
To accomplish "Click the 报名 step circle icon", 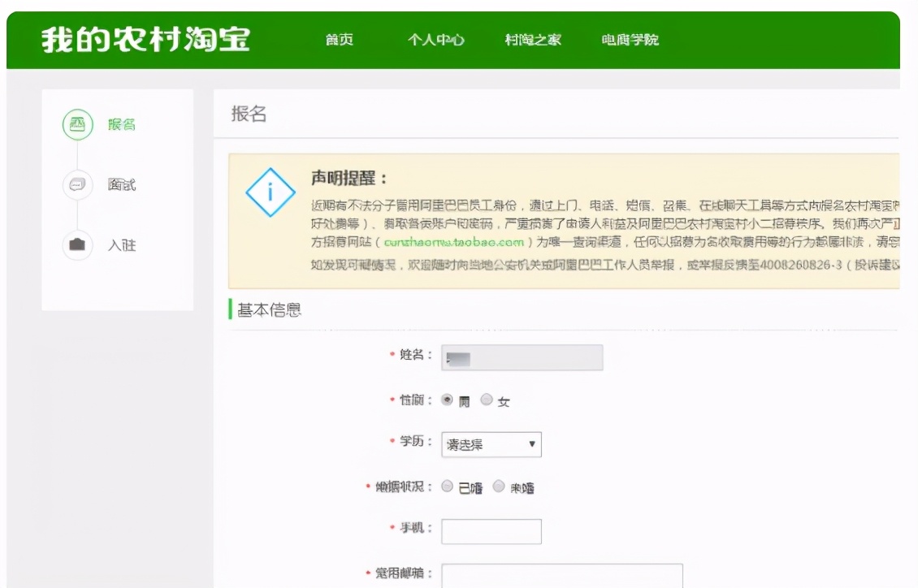I will pos(78,124).
